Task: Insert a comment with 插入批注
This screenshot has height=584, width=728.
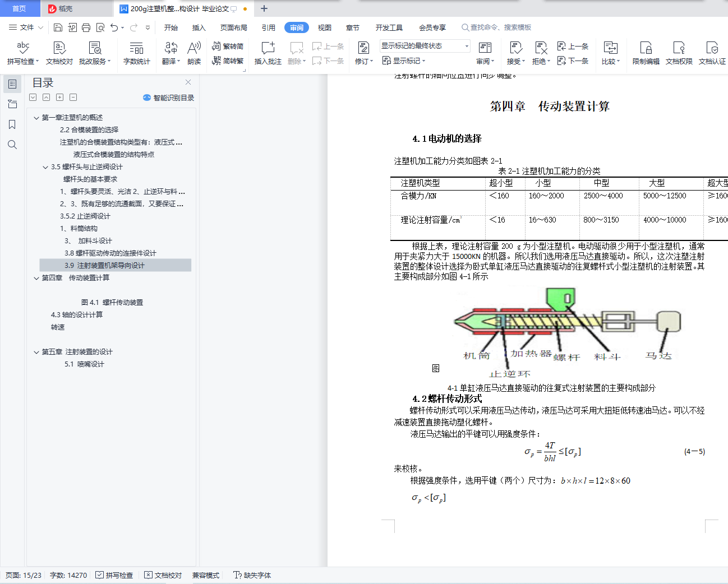Action: click(268, 53)
